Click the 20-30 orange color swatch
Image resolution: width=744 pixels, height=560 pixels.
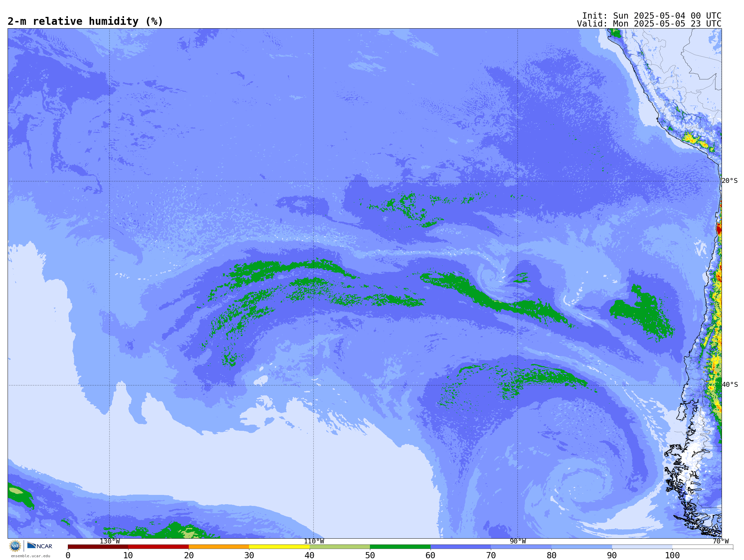point(219,547)
